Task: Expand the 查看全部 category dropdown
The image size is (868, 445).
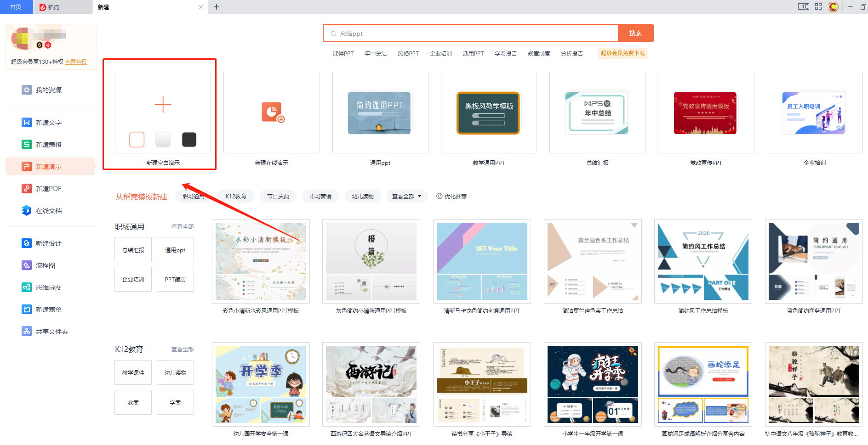Action: coord(407,196)
